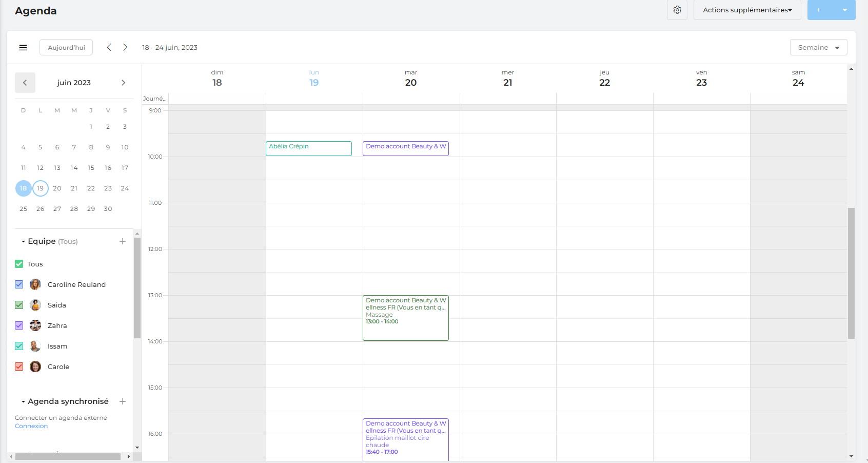
Task: Select dim 18 column header
Action: 217,79
